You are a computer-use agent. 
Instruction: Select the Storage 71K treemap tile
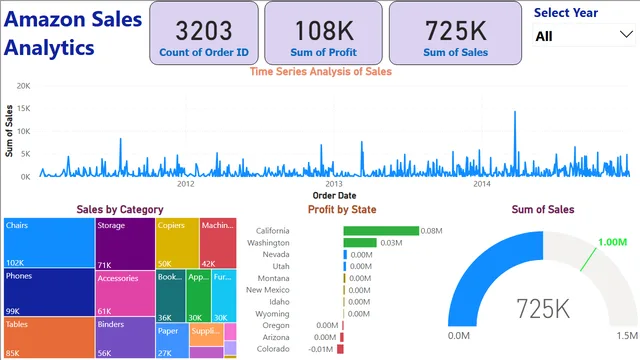[x=125, y=244]
